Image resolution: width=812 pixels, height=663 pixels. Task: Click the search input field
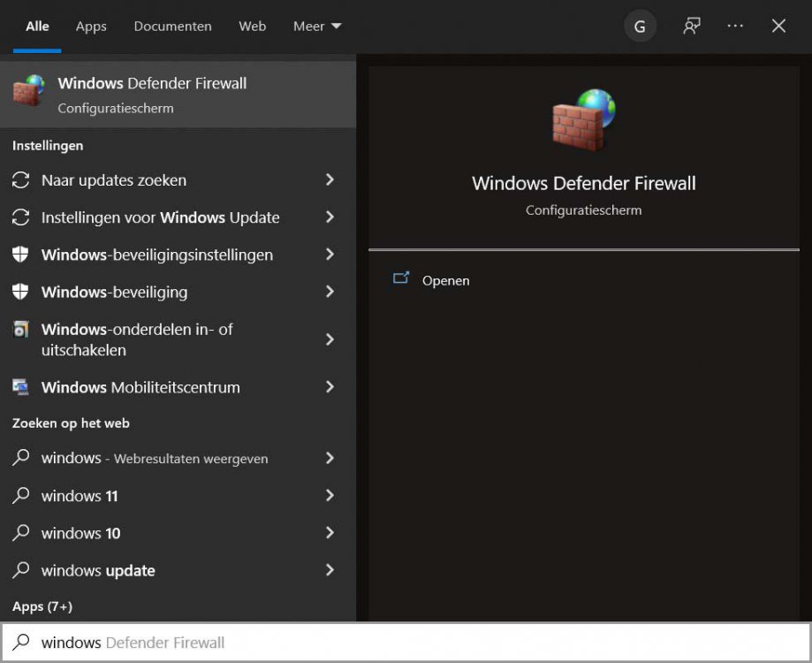pyautogui.click(x=406, y=643)
